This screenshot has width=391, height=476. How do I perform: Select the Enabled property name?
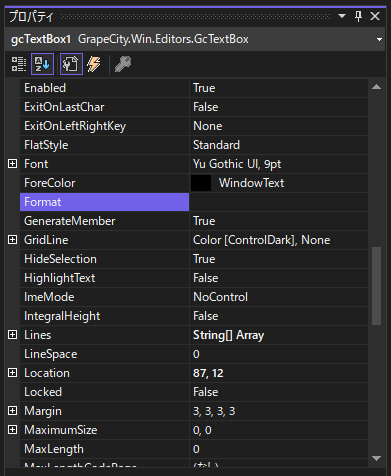45,88
